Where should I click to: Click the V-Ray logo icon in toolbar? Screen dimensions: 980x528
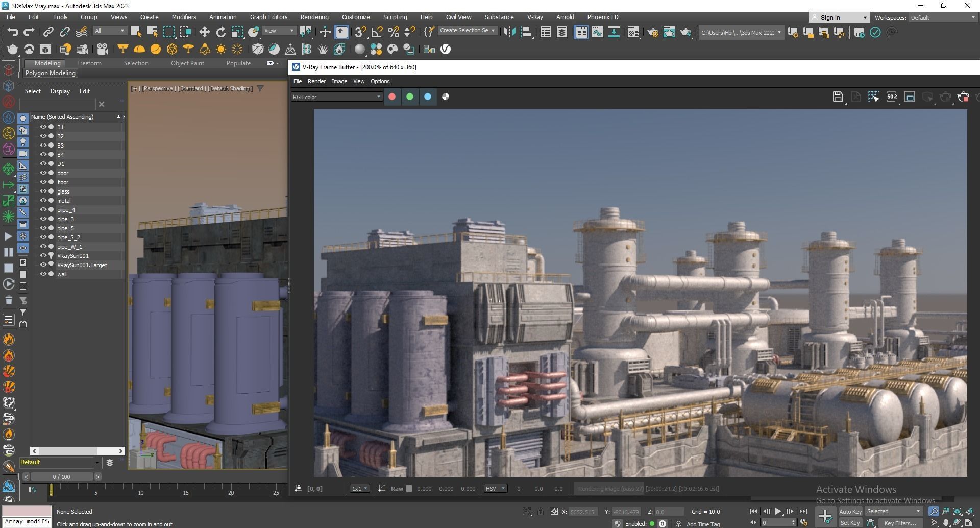(x=446, y=49)
